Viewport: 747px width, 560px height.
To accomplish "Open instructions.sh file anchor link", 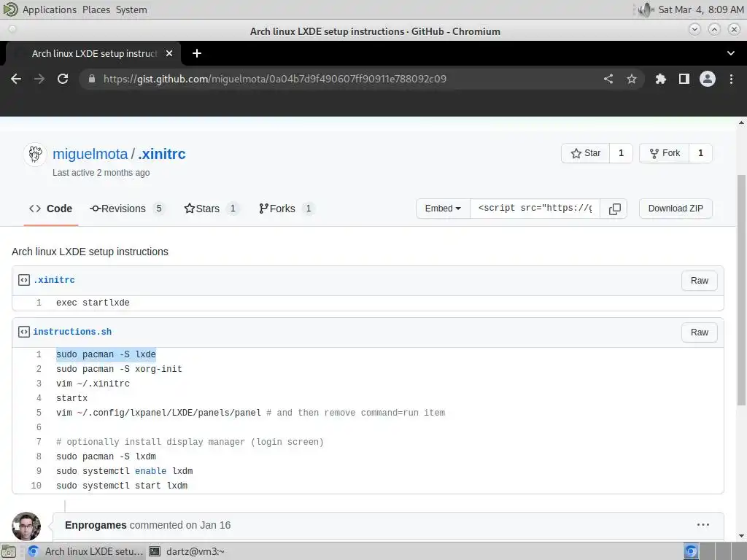I will coord(72,332).
